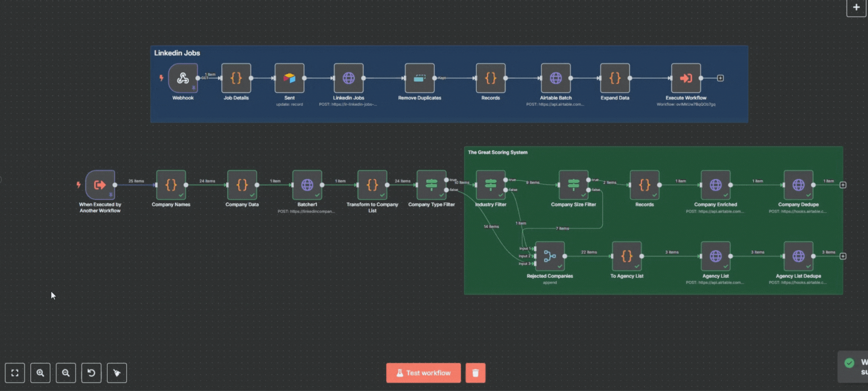
Task: Open Records node in Linkedin Jobs group
Action: (x=491, y=78)
